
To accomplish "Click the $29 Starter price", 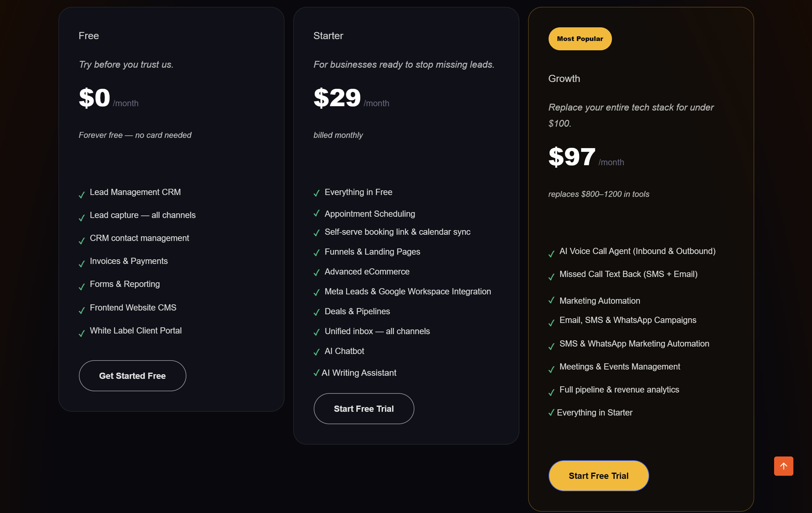I will pos(337,98).
